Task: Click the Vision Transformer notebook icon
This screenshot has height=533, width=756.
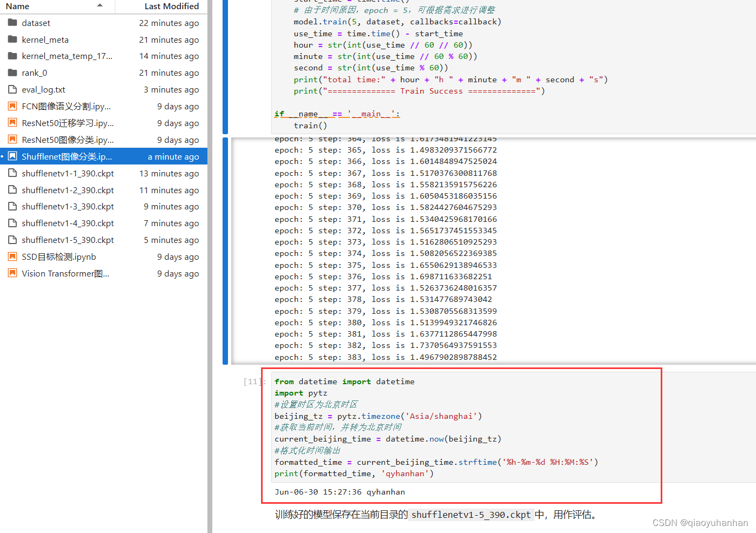Action: click(12, 273)
